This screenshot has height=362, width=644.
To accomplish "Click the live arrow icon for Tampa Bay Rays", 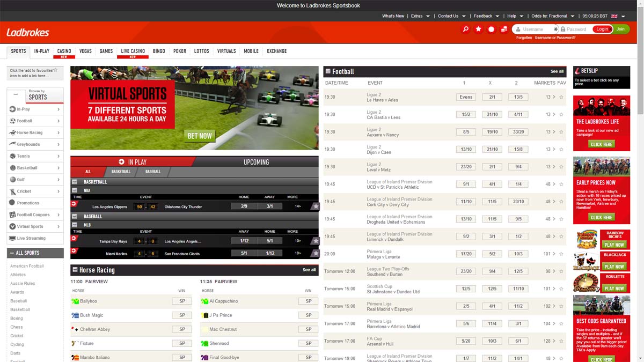I will 75,239.
